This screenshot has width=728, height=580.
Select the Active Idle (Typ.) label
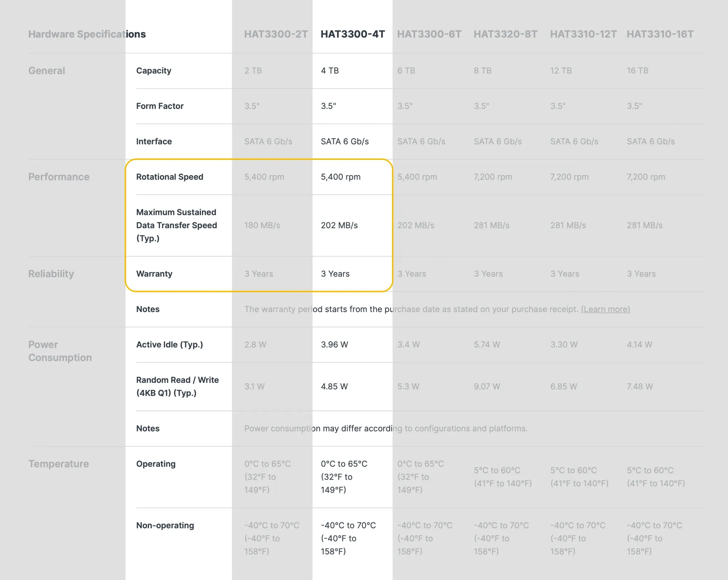[x=170, y=344]
